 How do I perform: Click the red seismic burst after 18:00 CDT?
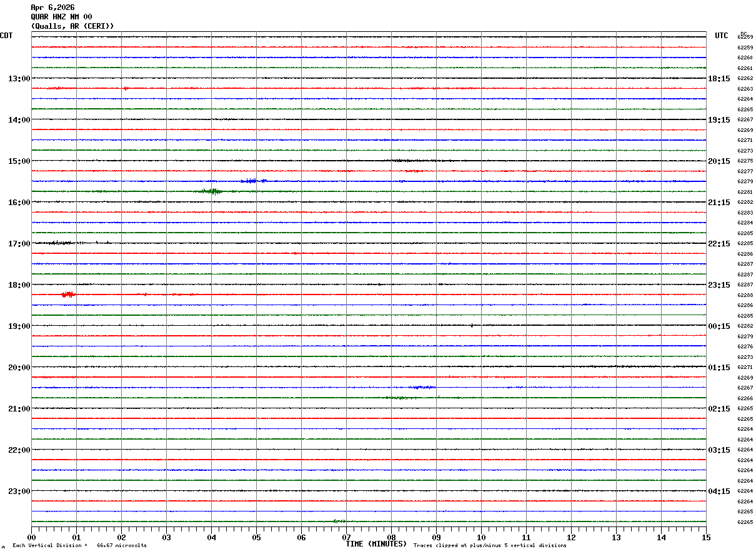click(x=68, y=294)
